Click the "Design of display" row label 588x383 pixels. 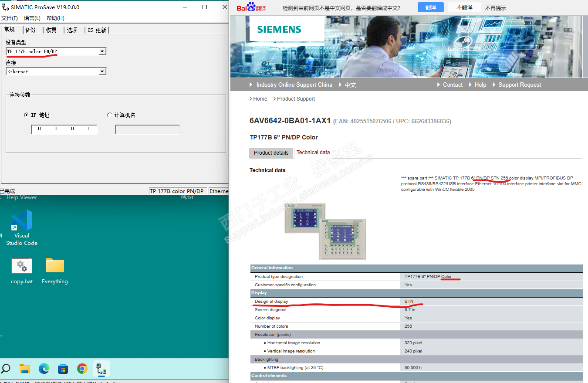point(271,302)
